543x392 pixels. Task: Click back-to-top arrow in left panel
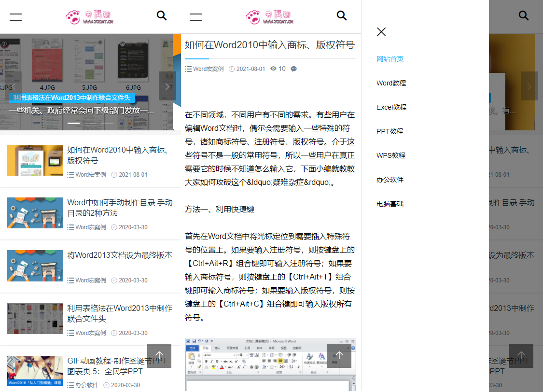coord(159,356)
